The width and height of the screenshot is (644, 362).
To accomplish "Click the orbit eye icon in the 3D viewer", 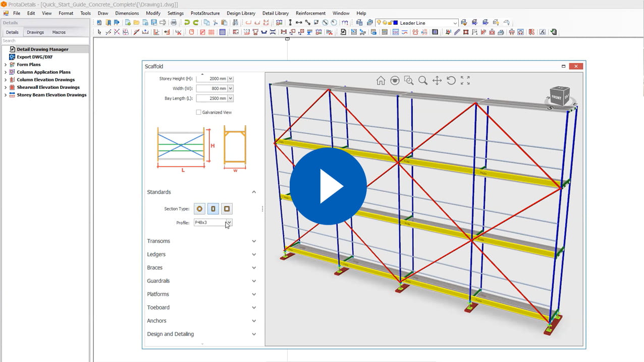I will tap(395, 80).
